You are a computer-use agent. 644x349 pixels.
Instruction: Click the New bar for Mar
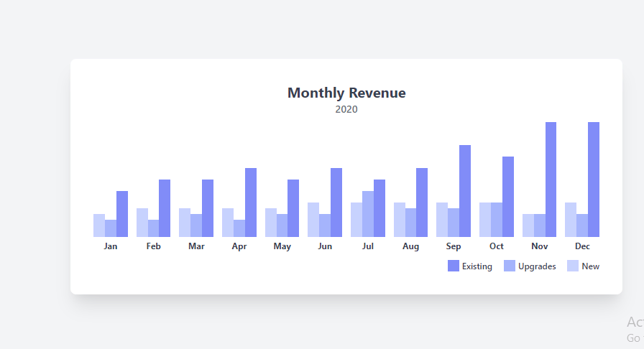tap(185, 223)
